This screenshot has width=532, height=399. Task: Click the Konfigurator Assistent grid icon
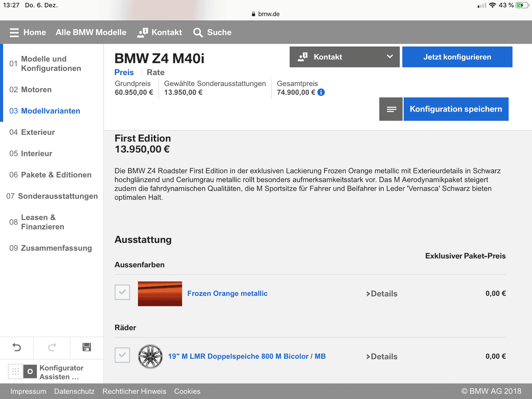[x=16, y=371]
